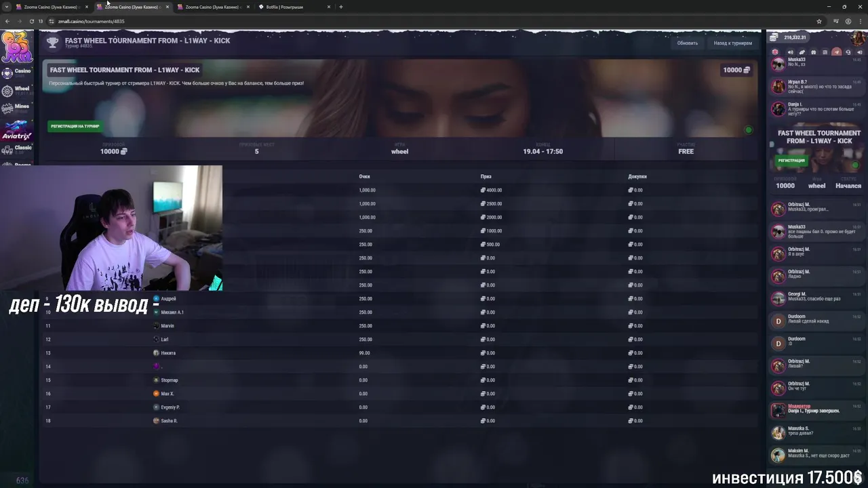Toggle chat sound speaker icon
868x488 pixels.
click(x=791, y=52)
